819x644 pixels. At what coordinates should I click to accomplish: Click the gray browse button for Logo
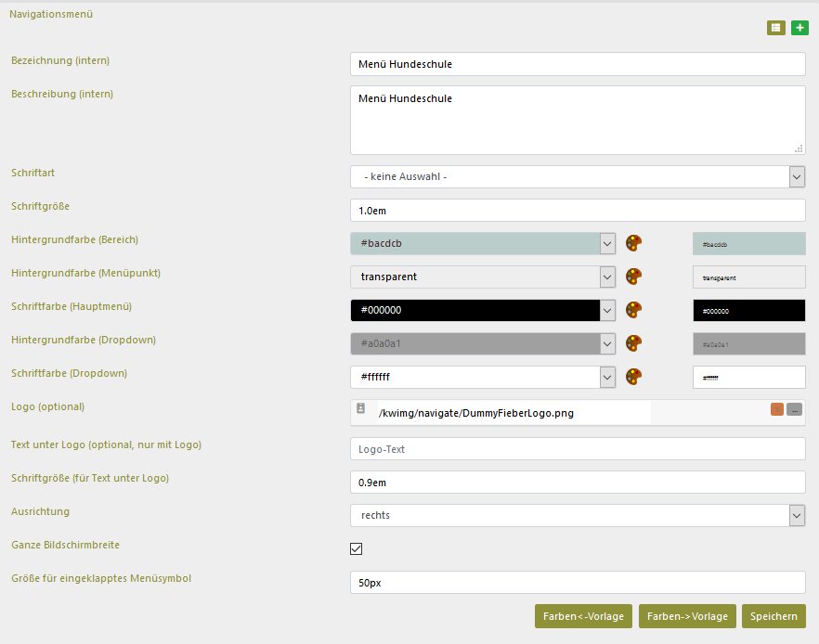[794, 409]
